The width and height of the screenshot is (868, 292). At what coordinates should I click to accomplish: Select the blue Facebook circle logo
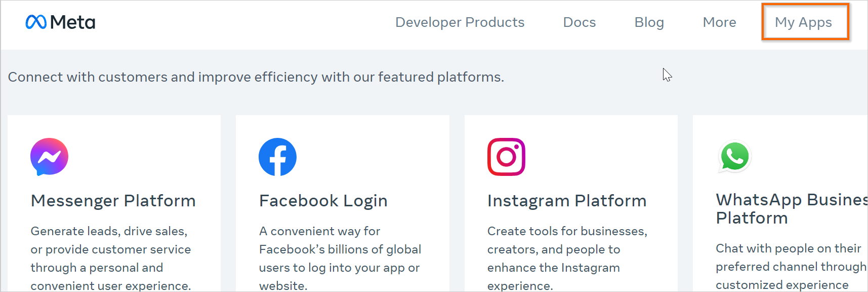277,157
